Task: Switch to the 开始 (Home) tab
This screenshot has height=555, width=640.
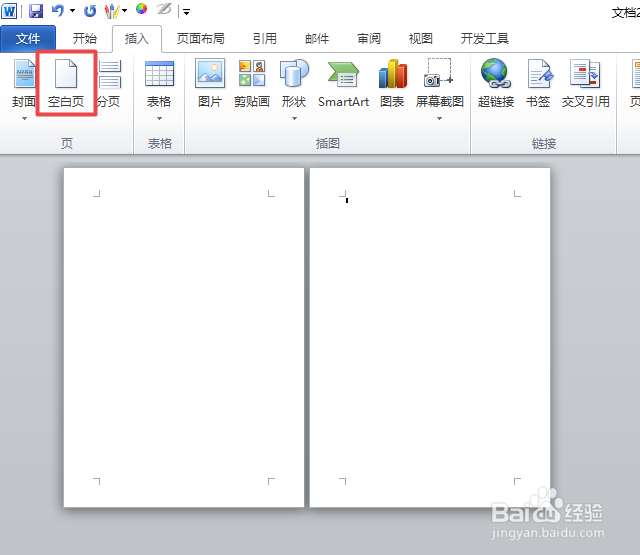Action: (84, 39)
